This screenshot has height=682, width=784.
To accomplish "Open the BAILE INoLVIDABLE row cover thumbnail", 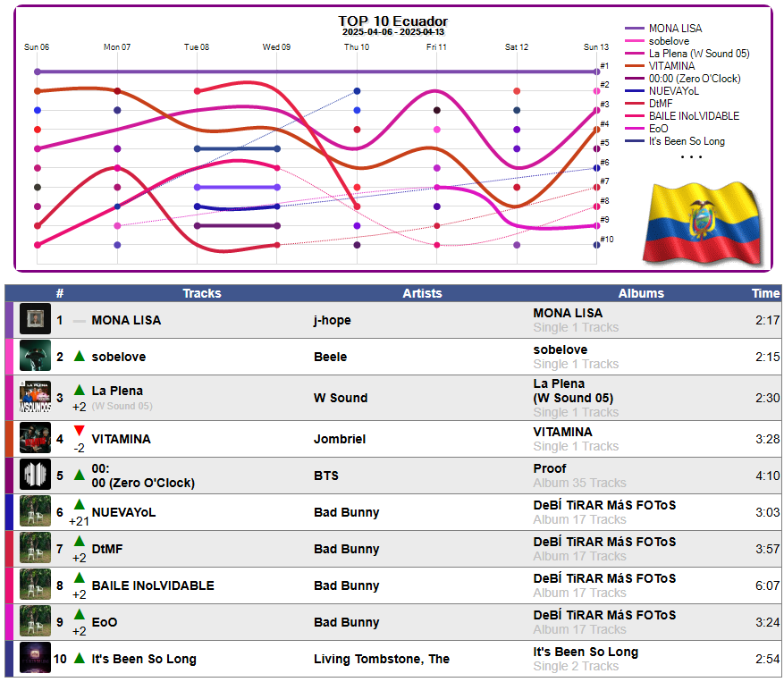I will click(35, 584).
